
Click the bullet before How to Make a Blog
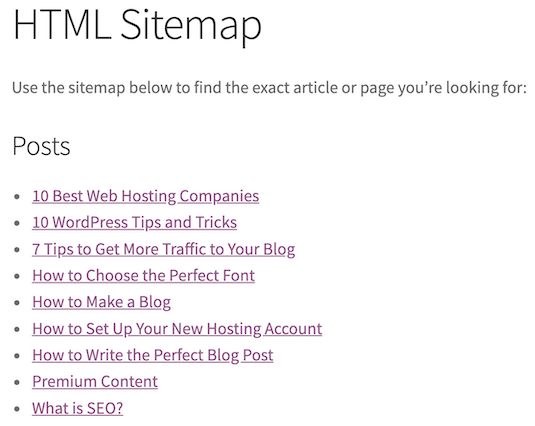[17, 303]
